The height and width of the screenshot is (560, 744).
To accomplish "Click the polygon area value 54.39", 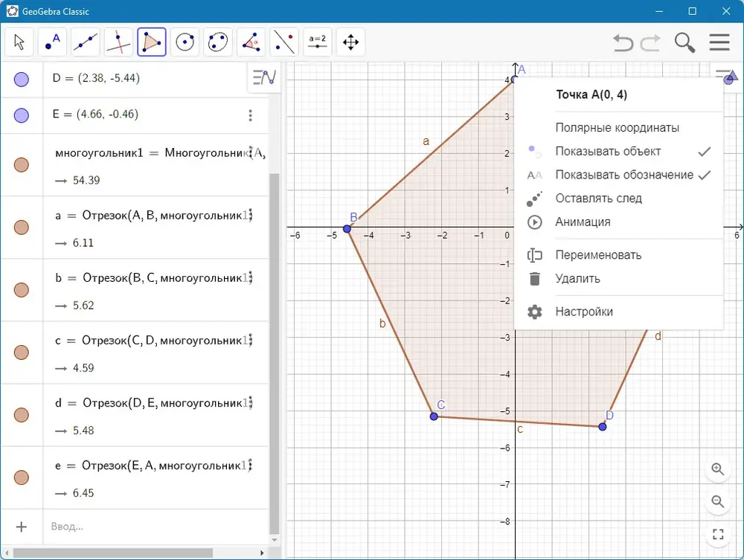I will pos(86,180).
